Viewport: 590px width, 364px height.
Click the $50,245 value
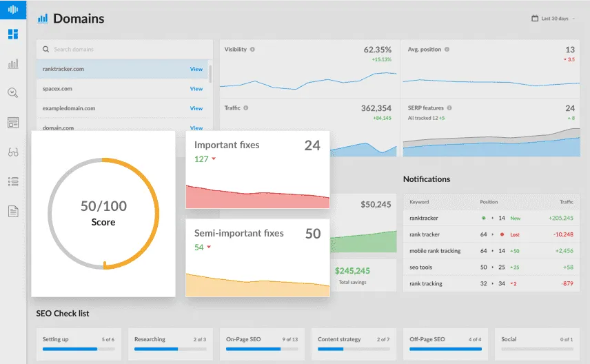pyautogui.click(x=376, y=204)
